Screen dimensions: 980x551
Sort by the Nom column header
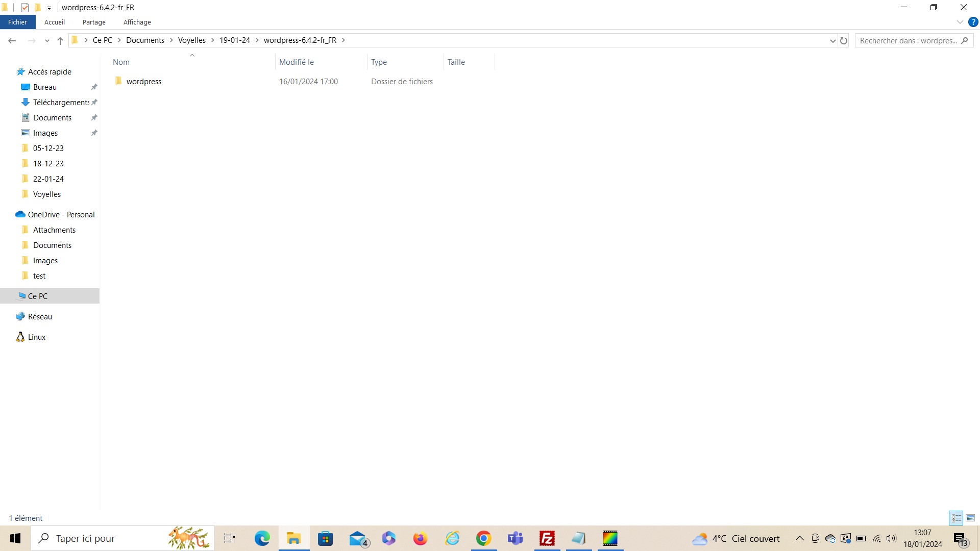coord(192,62)
